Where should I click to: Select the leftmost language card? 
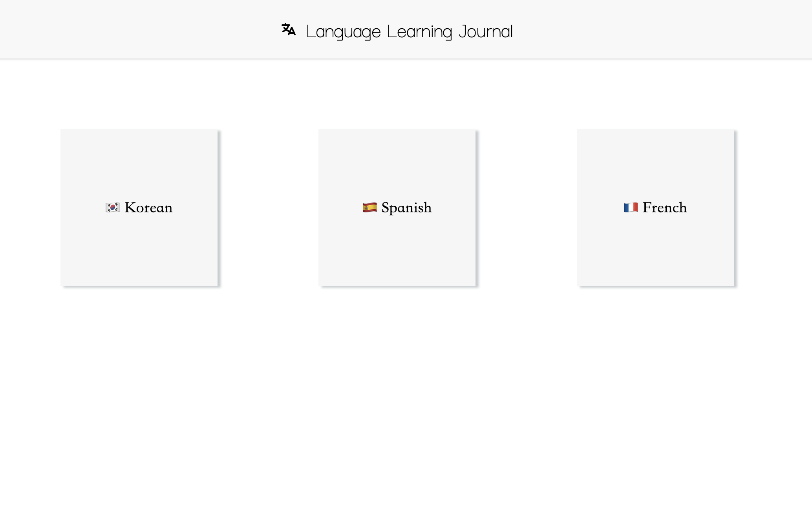click(139, 207)
